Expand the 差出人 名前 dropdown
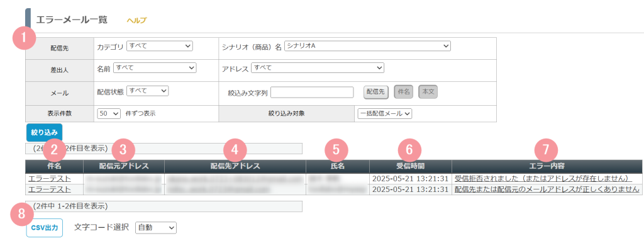 click(155, 68)
